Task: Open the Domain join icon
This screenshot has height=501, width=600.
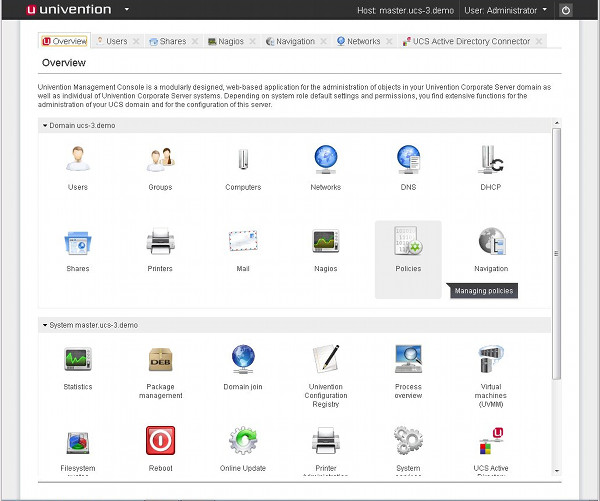Action: pos(243,359)
